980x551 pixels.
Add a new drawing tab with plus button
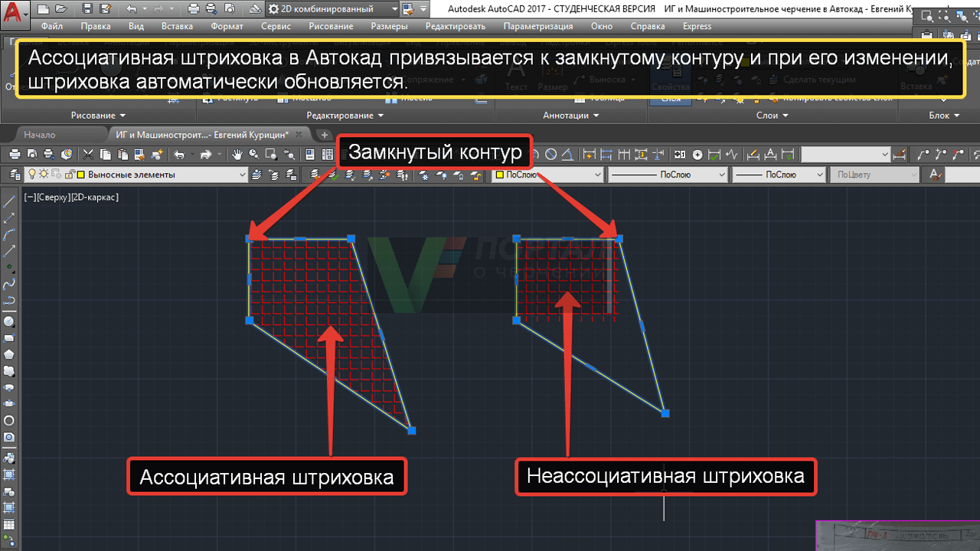[x=325, y=135]
